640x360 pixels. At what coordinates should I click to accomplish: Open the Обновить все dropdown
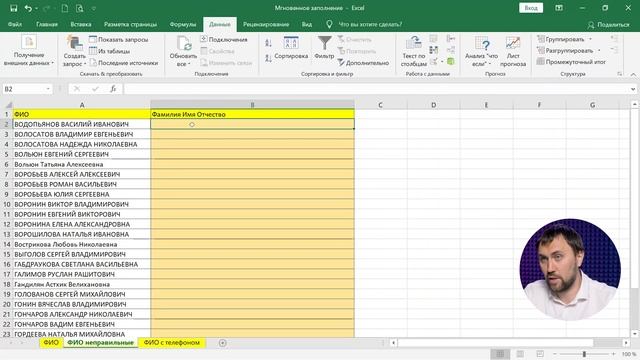click(x=183, y=60)
